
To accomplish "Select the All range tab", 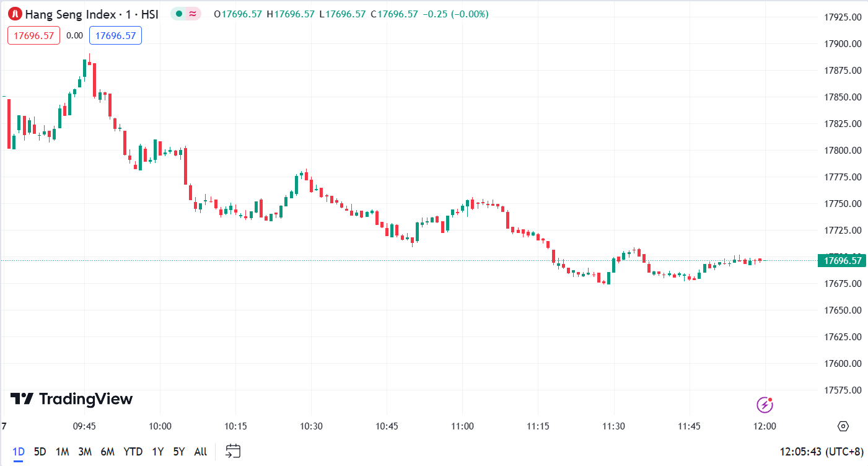I will click(x=199, y=452).
